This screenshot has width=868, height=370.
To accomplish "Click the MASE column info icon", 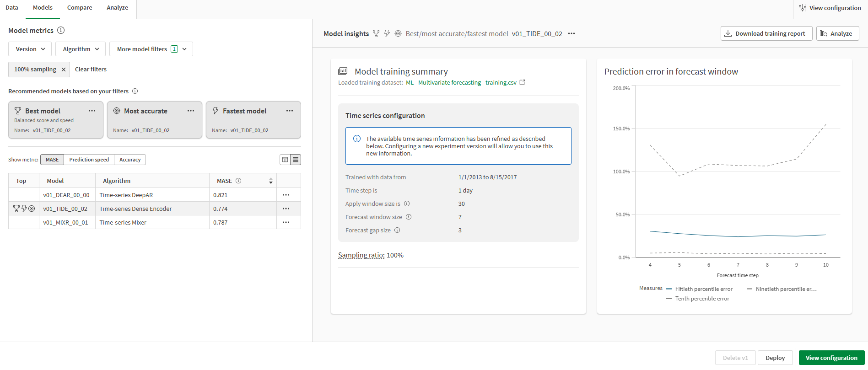I will pos(238,181).
